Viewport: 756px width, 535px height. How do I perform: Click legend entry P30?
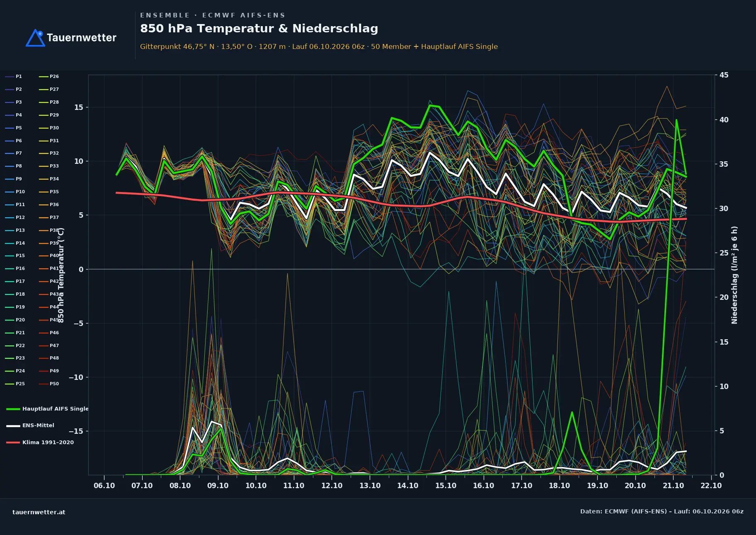pos(49,128)
